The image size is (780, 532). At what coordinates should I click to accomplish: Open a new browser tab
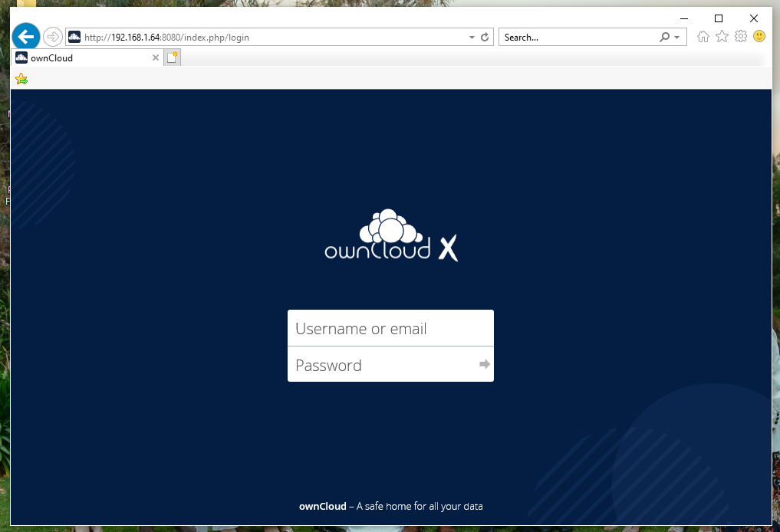coord(171,57)
